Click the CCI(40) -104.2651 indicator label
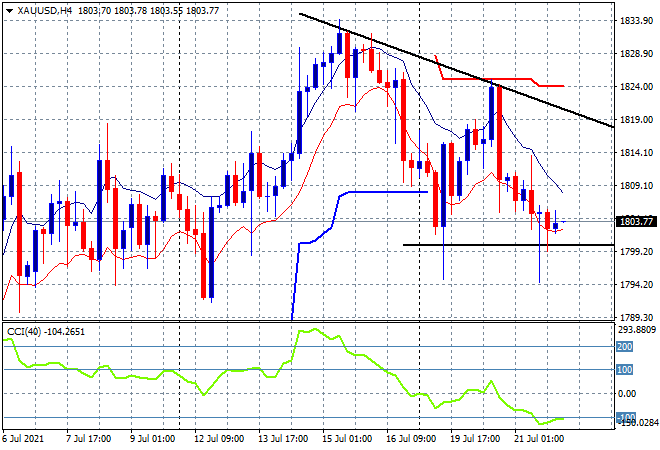The image size is (660, 450). [46, 332]
